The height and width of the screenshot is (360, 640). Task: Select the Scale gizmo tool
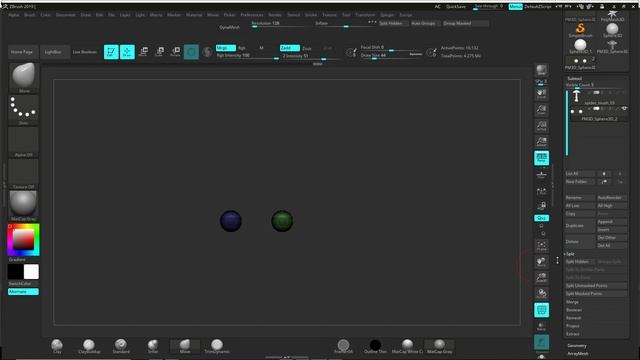(159, 52)
